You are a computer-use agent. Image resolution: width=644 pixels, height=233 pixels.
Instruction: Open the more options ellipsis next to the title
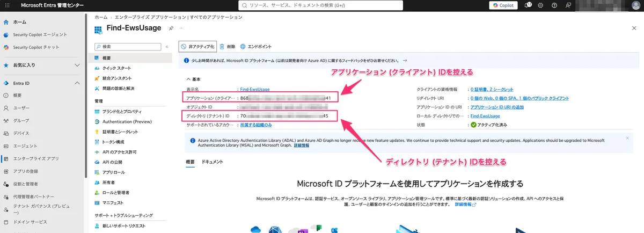[x=181, y=28]
